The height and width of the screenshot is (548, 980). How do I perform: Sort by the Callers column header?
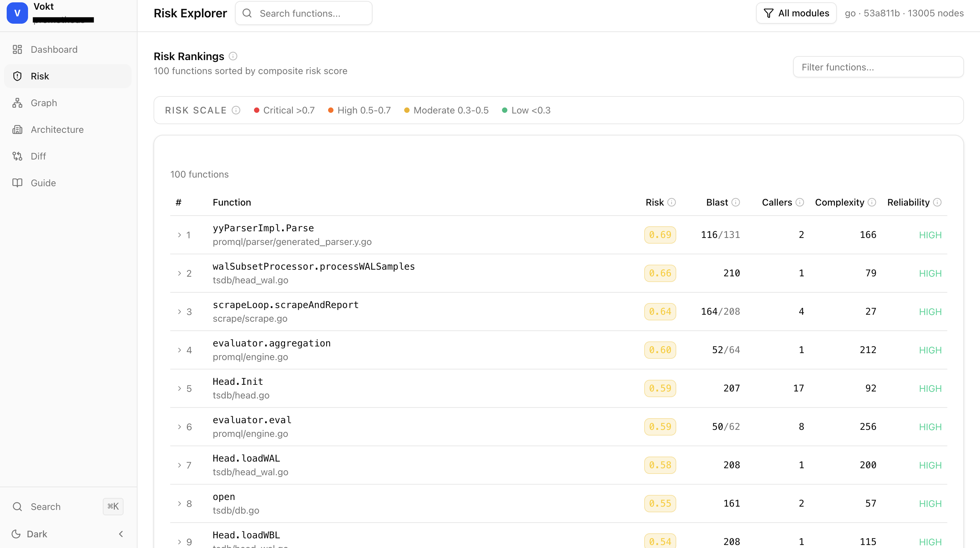[777, 202]
